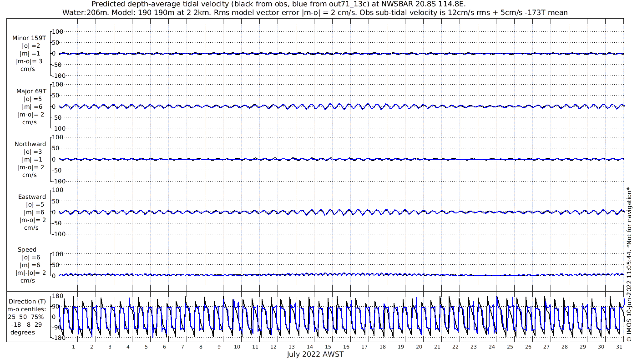The height and width of the screenshot is (364, 637).
Task: Click "|o| =2" in the Minor 159T panel
Action: coord(31,45)
